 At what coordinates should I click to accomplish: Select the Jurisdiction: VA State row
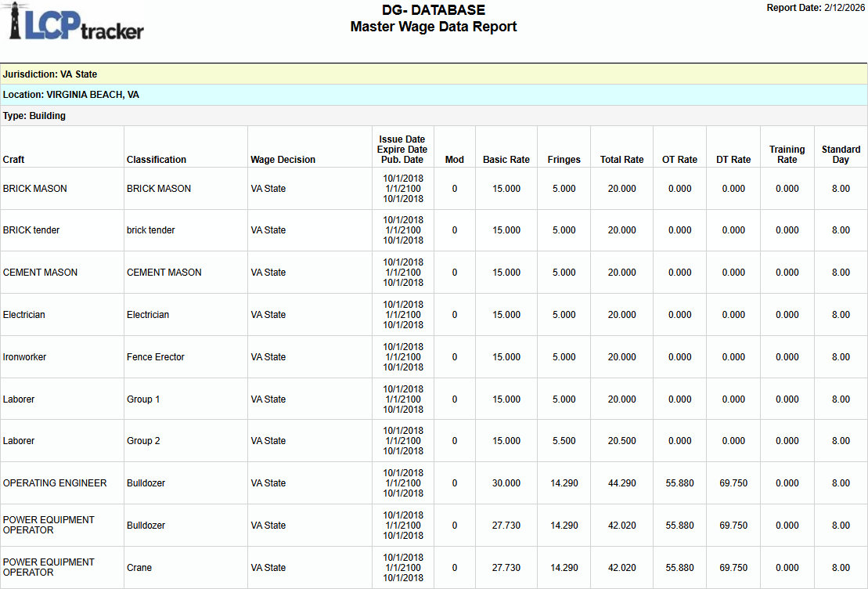[x=434, y=74]
